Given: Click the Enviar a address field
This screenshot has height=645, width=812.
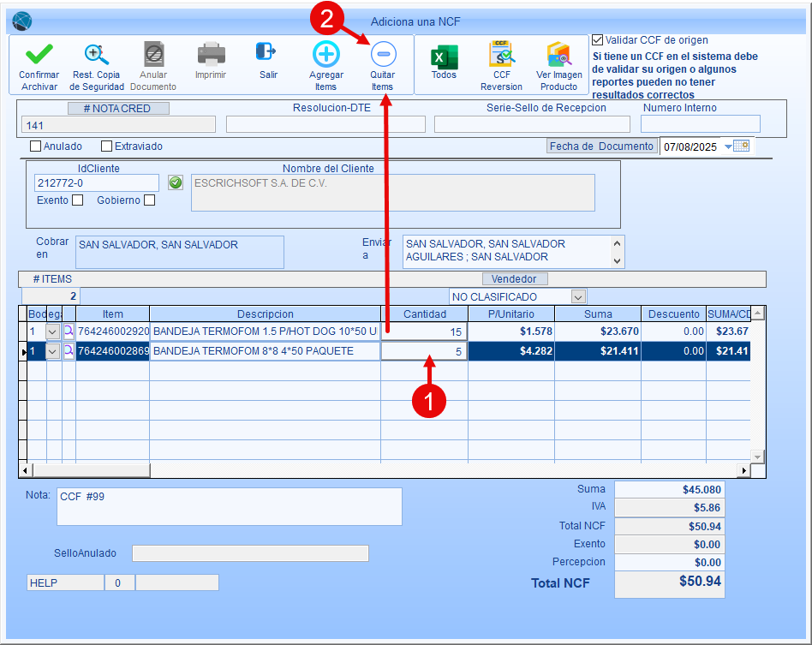Looking at the screenshot, I should pyautogui.click(x=508, y=252).
